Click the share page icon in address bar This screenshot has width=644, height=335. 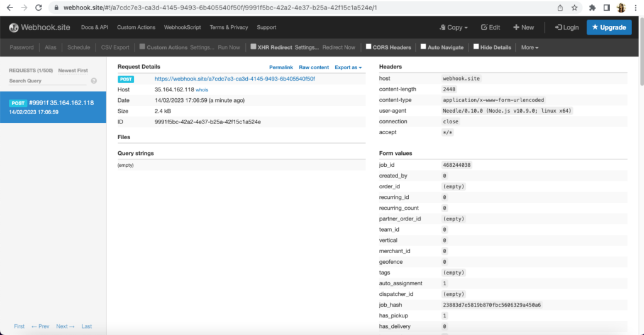click(x=560, y=8)
